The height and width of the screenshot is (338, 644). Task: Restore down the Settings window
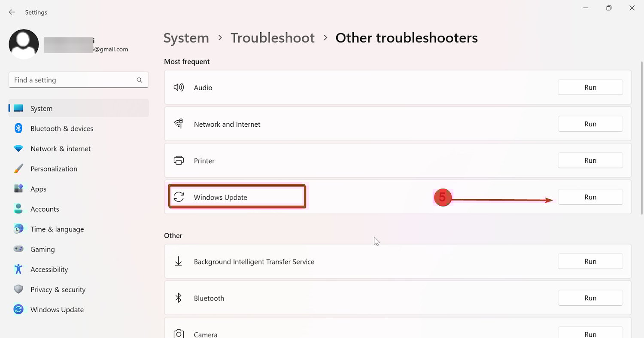(609, 8)
